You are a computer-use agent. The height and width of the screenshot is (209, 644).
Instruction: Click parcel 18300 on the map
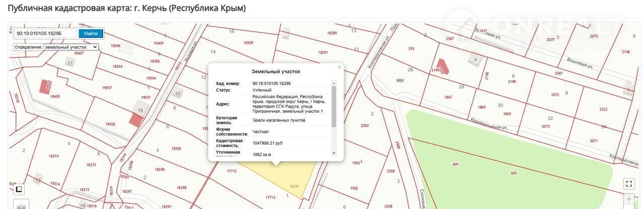[177, 149]
